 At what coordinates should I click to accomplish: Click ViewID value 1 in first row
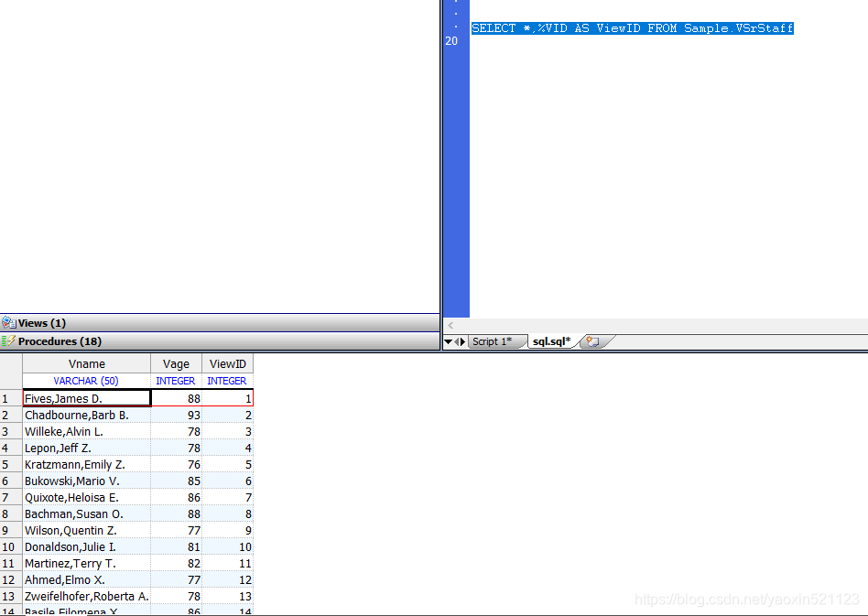(227, 398)
